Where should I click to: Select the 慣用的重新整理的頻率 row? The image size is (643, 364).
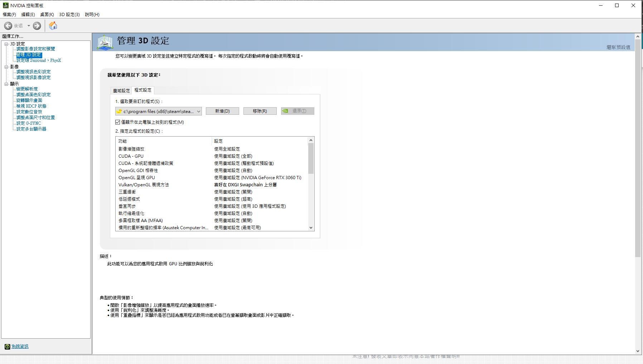click(212, 228)
